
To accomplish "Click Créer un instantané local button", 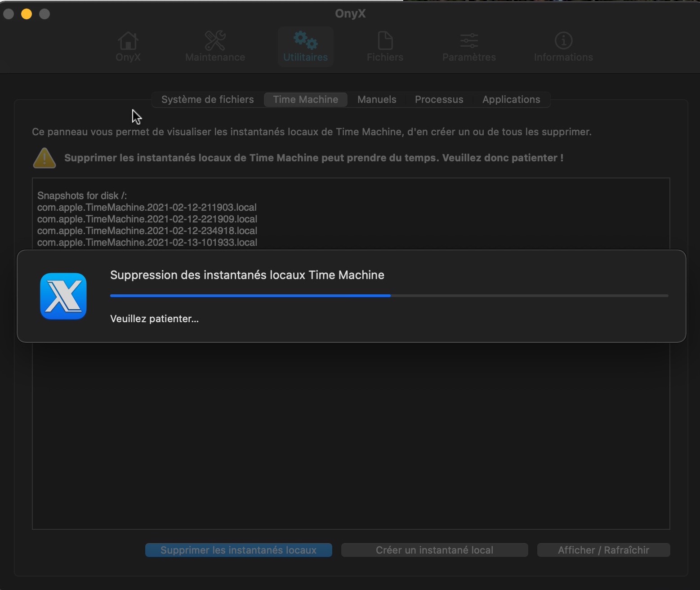I will point(435,550).
